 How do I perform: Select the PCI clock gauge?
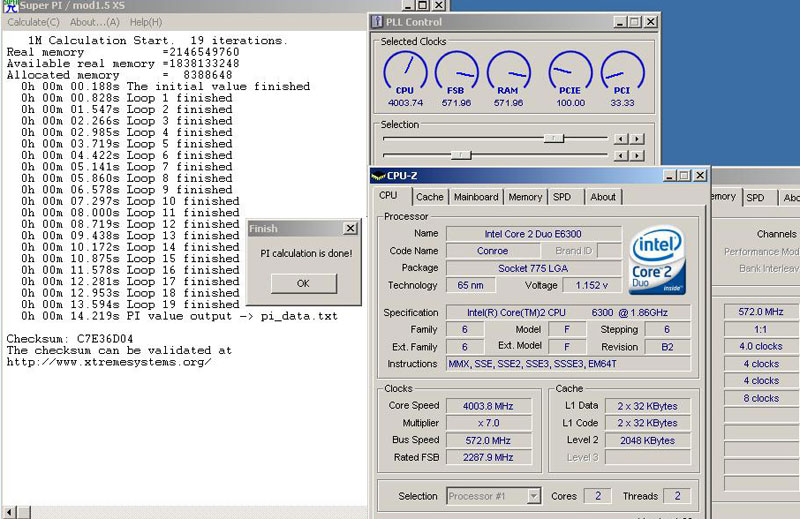621,72
